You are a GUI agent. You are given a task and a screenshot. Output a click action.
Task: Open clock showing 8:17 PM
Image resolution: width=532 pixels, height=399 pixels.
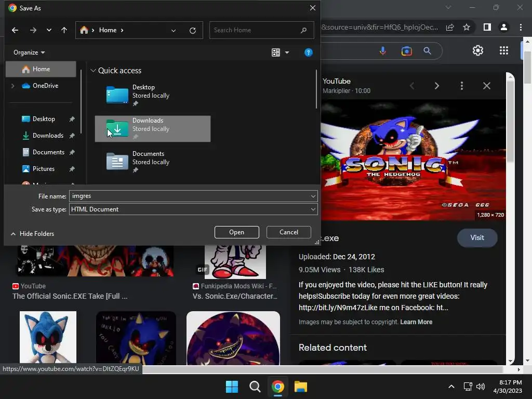click(508, 387)
